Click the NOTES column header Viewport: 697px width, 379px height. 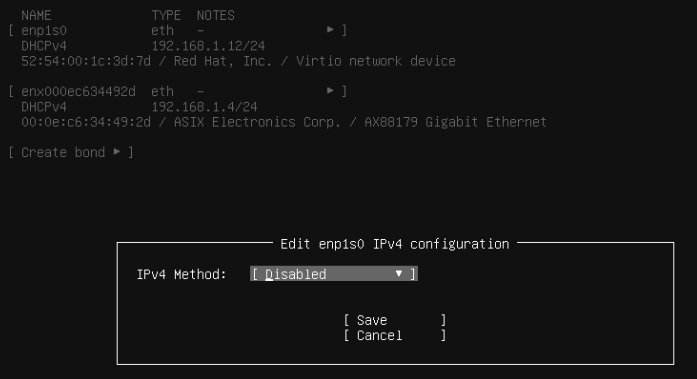[216, 16]
